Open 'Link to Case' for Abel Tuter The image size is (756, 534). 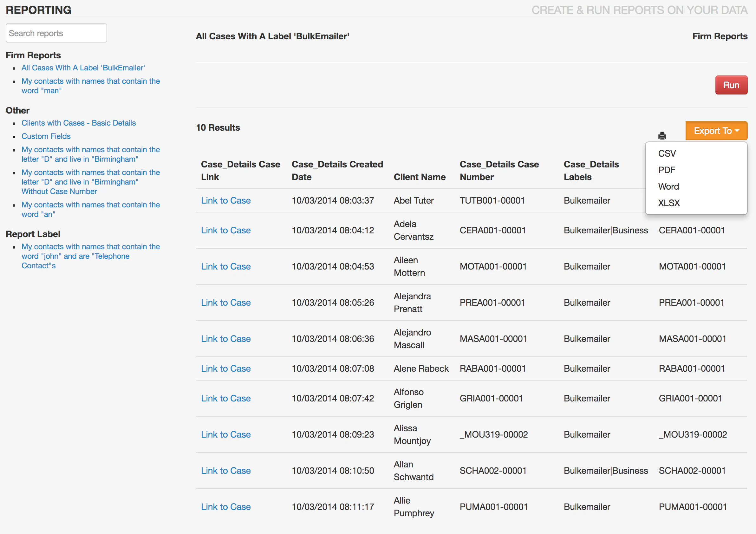click(x=225, y=200)
